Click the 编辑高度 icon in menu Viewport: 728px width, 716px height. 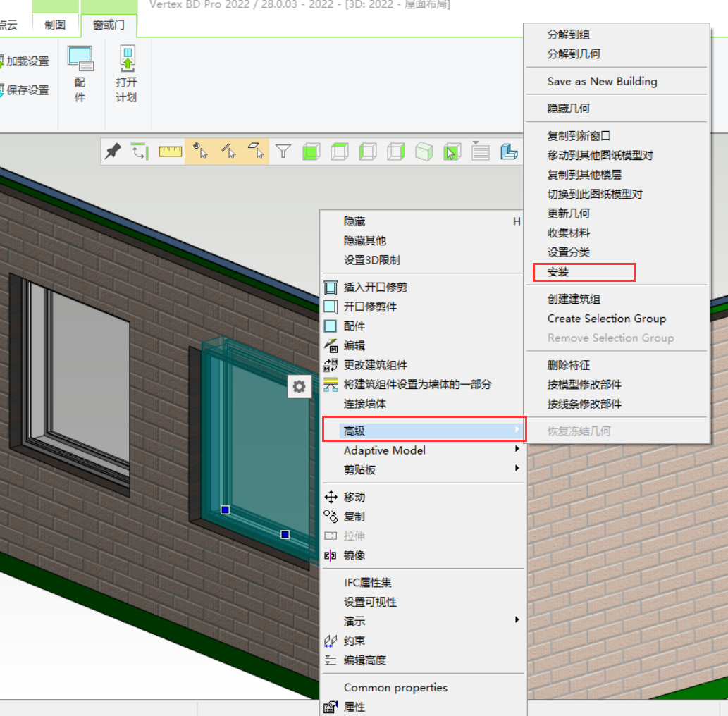pyautogui.click(x=331, y=660)
